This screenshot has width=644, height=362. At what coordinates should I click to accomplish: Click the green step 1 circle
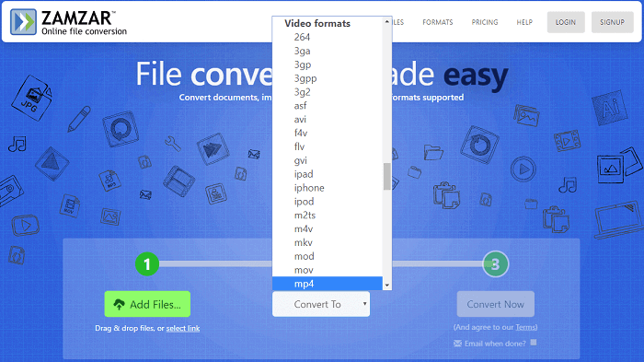[x=147, y=264]
